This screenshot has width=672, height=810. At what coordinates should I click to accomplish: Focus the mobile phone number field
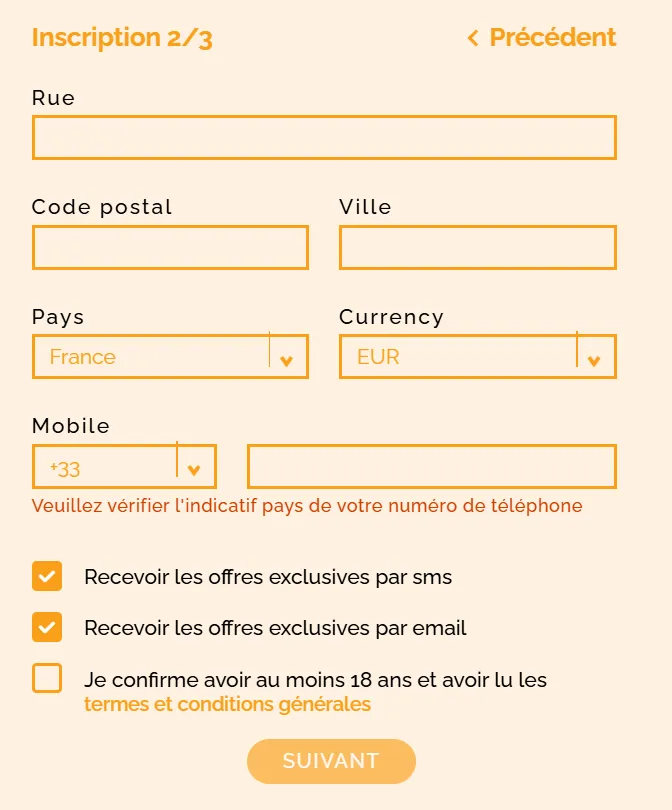pos(431,467)
